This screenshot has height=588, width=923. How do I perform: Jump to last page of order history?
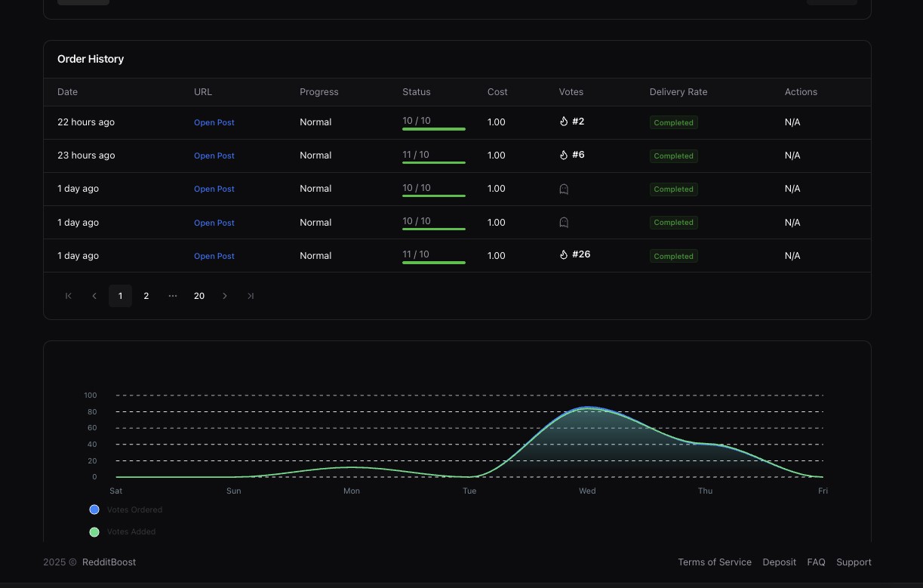(x=251, y=296)
